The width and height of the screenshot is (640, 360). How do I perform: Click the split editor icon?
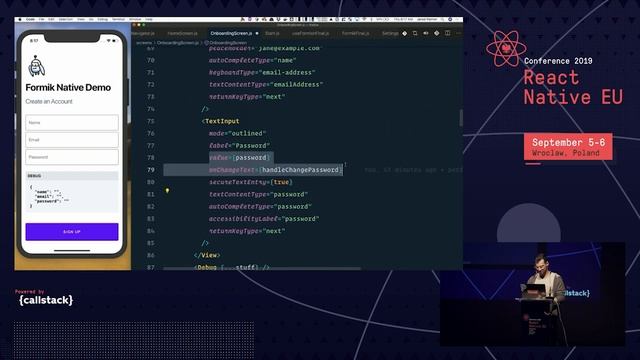point(447,33)
